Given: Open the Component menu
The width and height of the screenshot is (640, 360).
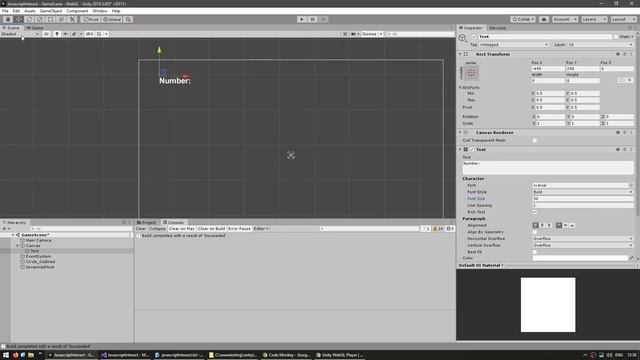Looking at the screenshot, I should pos(77,11).
